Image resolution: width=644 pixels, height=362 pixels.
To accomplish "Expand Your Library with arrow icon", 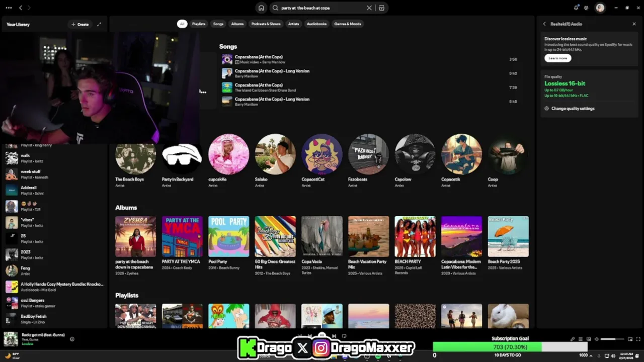I will pyautogui.click(x=99, y=24).
